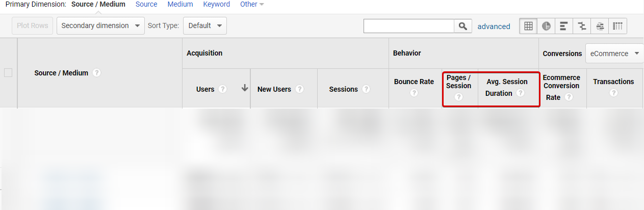Open help icon under Pages / Session

click(458, 97)
